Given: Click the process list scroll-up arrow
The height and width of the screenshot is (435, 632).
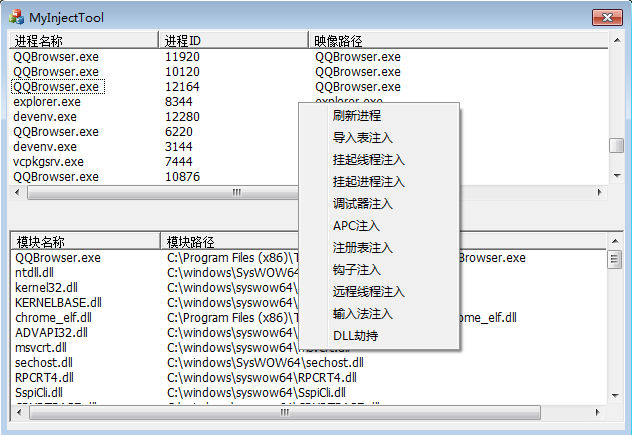Looking at the screenshot, I should coord(617,40).
